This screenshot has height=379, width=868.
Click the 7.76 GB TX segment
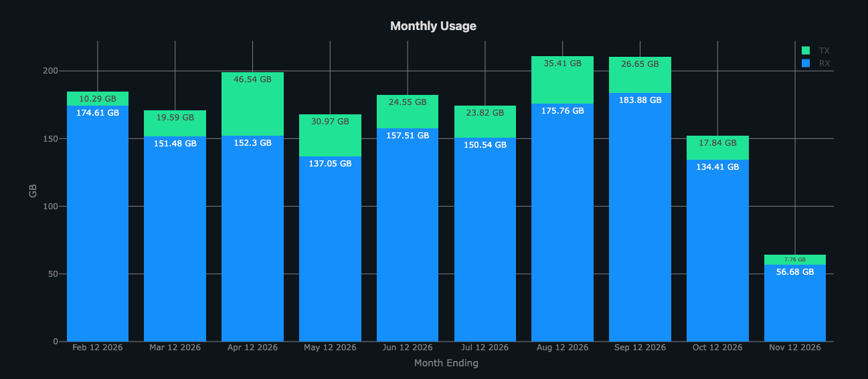(x=795, y=260)
